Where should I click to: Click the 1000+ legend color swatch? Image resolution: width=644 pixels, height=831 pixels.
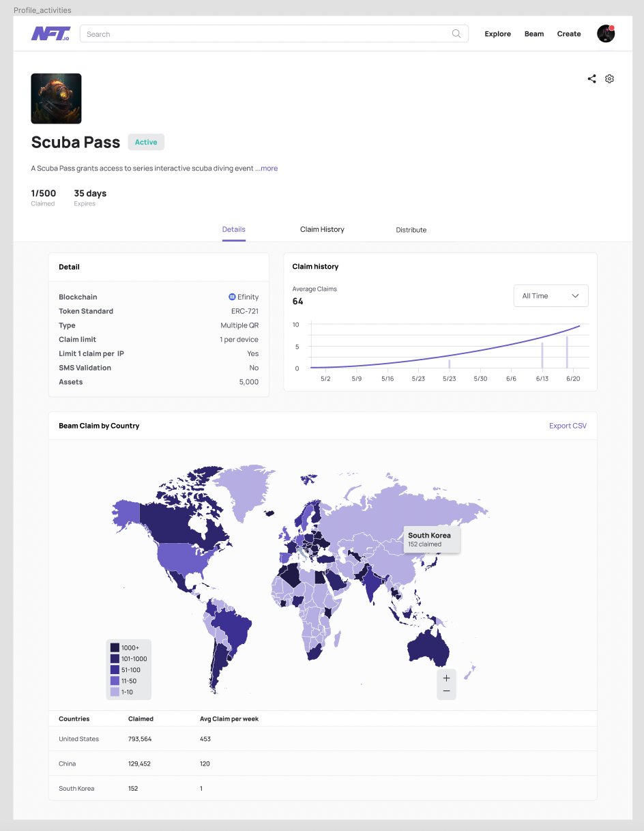115,647
